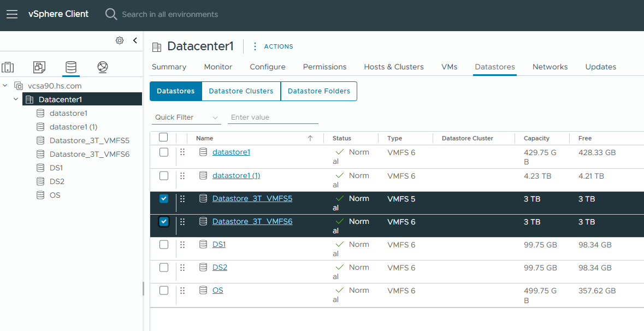Viewport: 644px width, 331px height.
Task: Check the OS row checkbox
Action: tap(164, 291)
